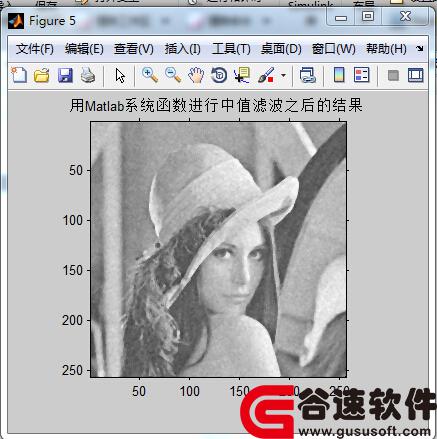Activate the Zoom In magnifier
Screen dimensions: 437x439
[150, 75]
